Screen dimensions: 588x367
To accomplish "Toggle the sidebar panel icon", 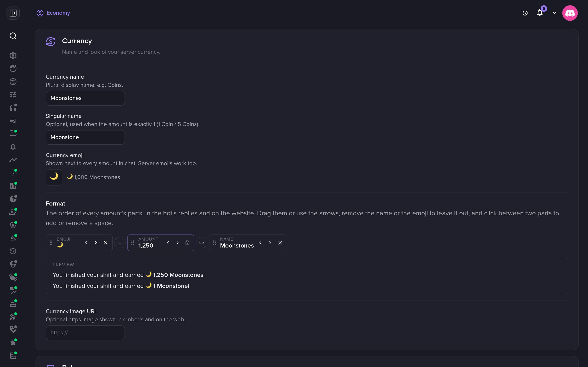I will click(x=13, y=13).
